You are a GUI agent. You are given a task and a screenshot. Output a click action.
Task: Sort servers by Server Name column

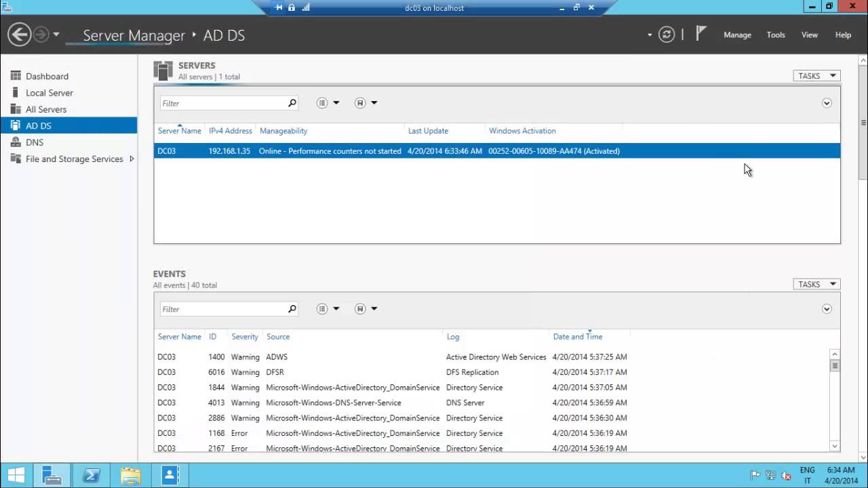(x=179, y=131)
